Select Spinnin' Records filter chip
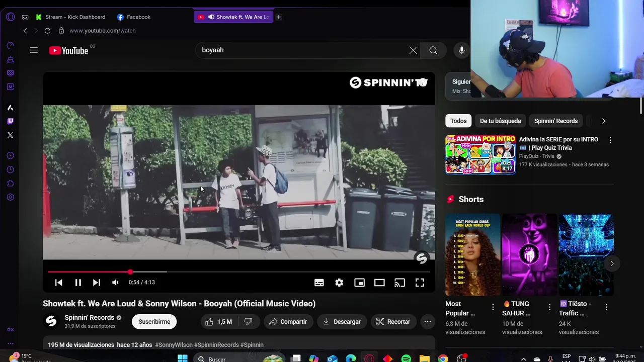644x362 pixels. (556, 121)
